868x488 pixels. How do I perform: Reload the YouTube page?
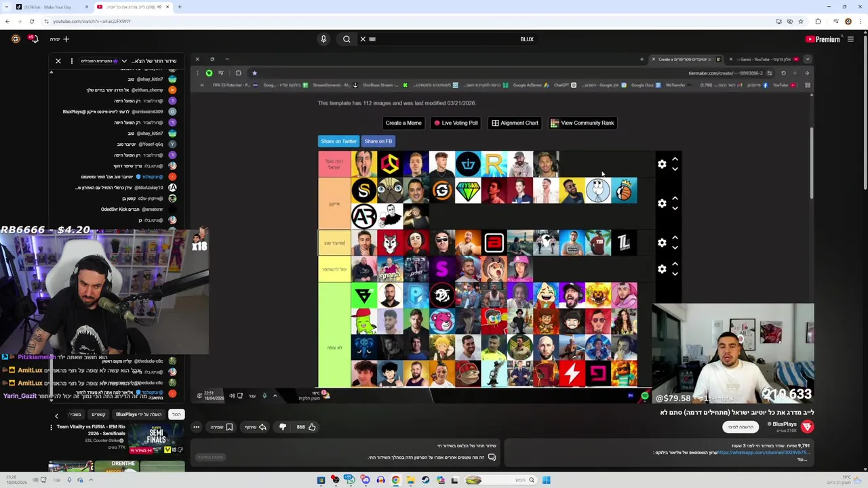pyautogui.click(x=31, y=21)
